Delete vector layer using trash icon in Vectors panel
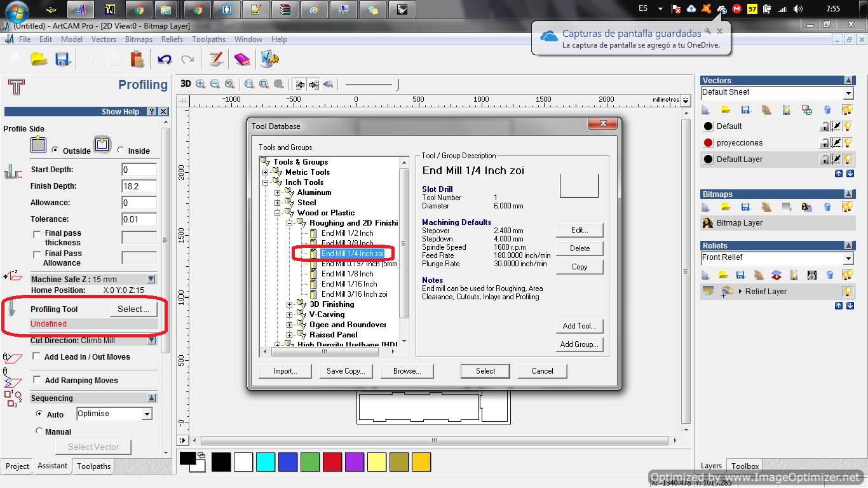Screen dimensions: 868x488 click(827, 110)
